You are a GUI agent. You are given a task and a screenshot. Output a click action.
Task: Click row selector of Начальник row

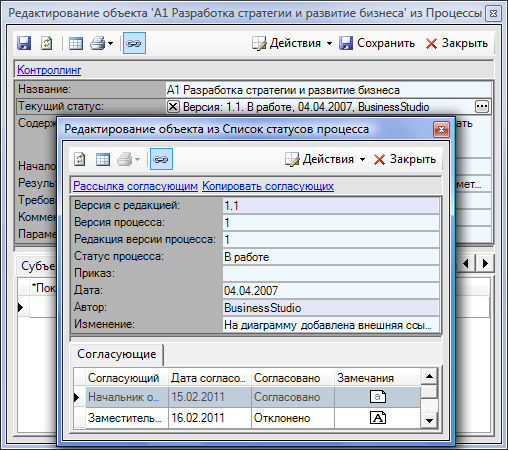(x=79, y=397)
